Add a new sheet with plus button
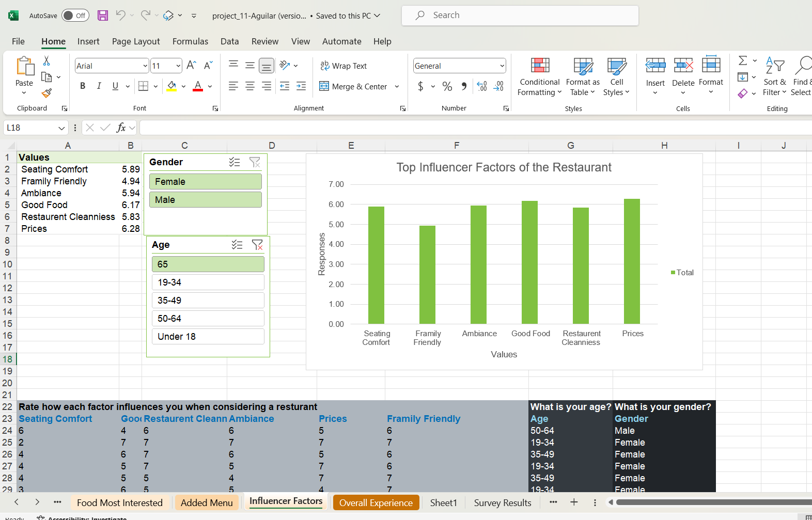 (574, 502)
